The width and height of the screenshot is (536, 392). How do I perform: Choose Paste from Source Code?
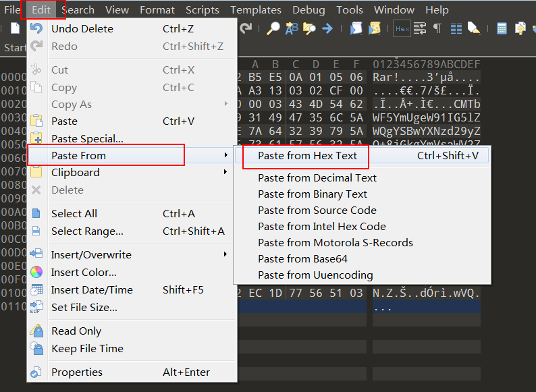coord(362,211)
